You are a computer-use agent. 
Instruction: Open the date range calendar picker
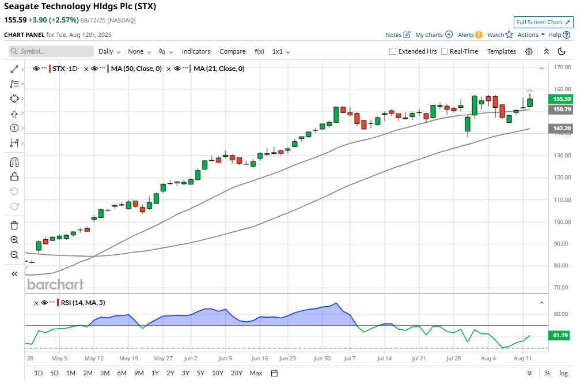(275, 374)
